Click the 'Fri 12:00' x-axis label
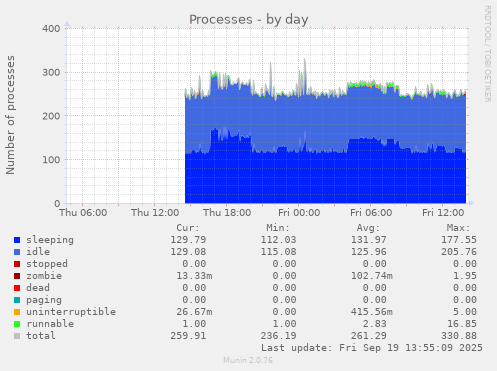 443,213
